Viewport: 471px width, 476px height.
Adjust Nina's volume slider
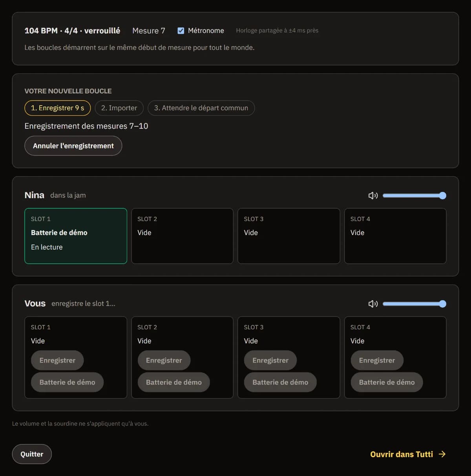[x=414, y=195]
